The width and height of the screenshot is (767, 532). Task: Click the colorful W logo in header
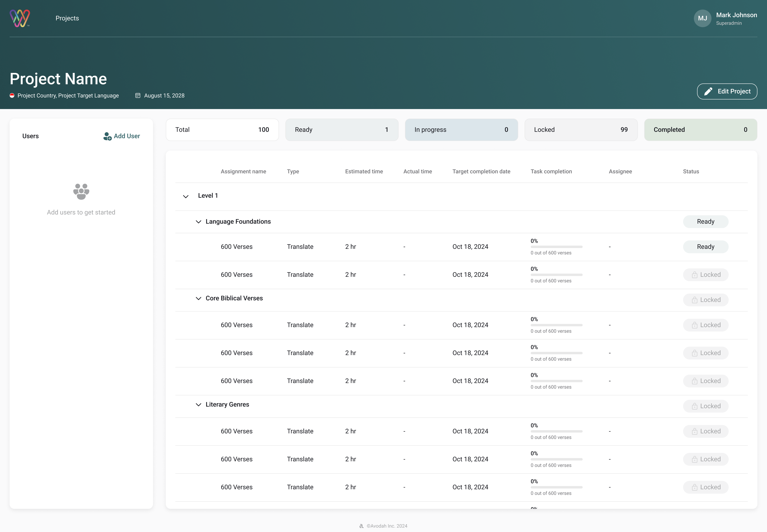[20, 18]
